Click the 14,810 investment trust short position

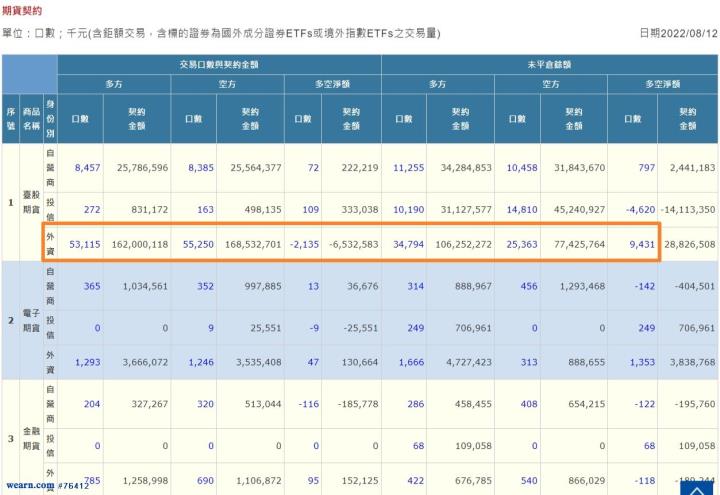pos(522,209)
